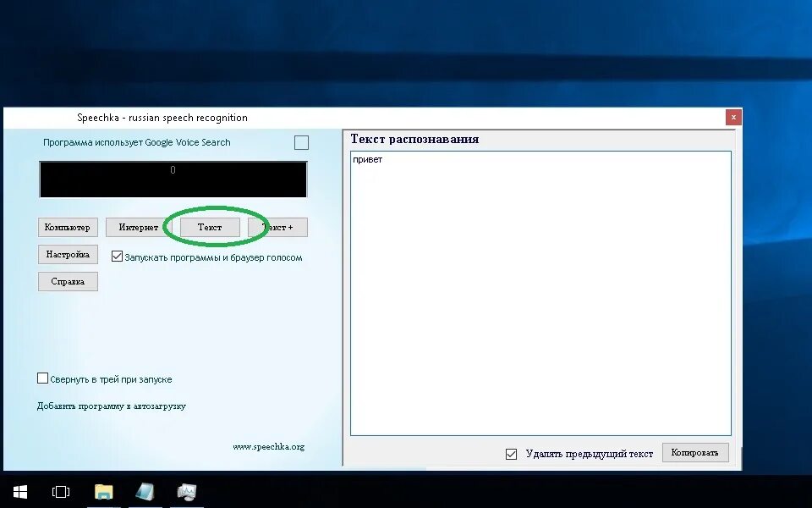This screenshot has height=508, width=812.
Task: Select the word привет in the text box
Action: [x=367, y=160]
